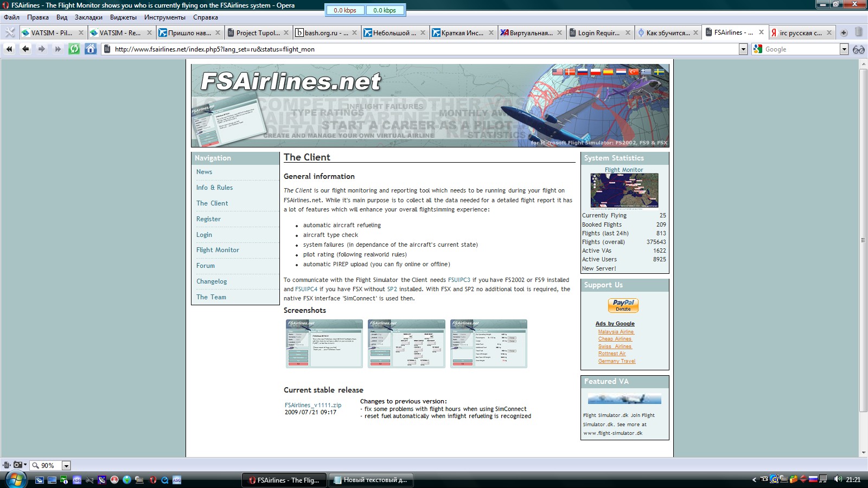Open the first client screenshot thumbnail
The image size is (868, 488).
324,344
